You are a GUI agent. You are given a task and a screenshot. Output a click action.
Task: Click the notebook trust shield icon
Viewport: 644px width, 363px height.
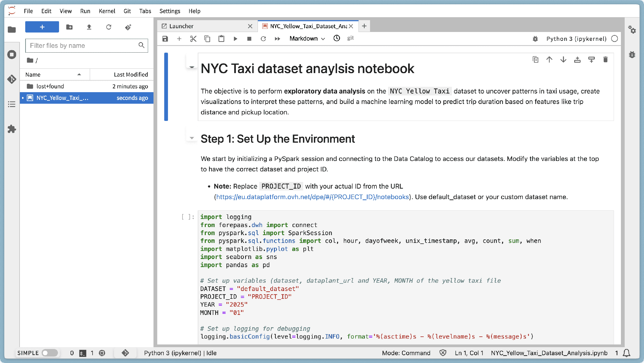pos(443,353)
